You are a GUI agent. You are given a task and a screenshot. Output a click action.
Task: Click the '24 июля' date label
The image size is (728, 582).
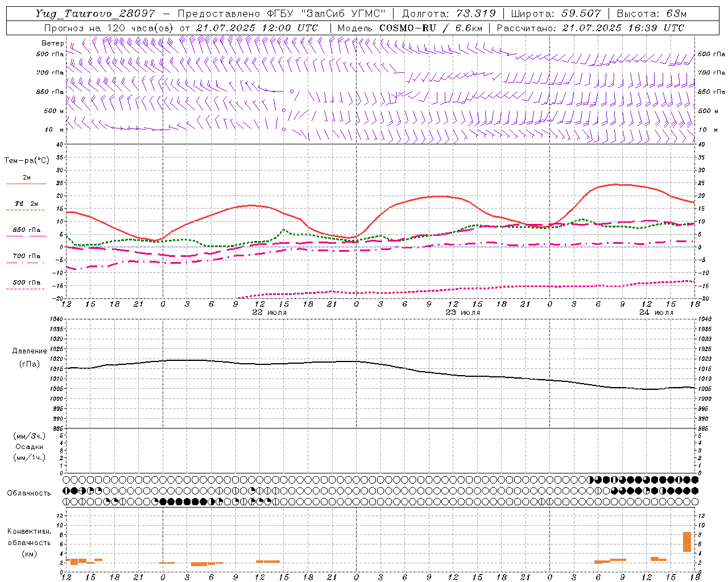[x=656, y=313]
